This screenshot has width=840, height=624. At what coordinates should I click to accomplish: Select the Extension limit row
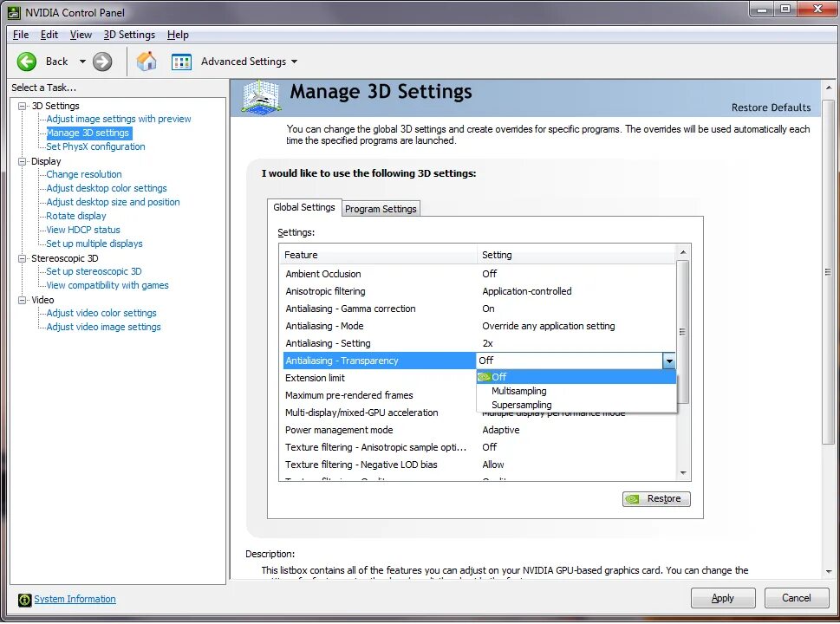(380, 378)
